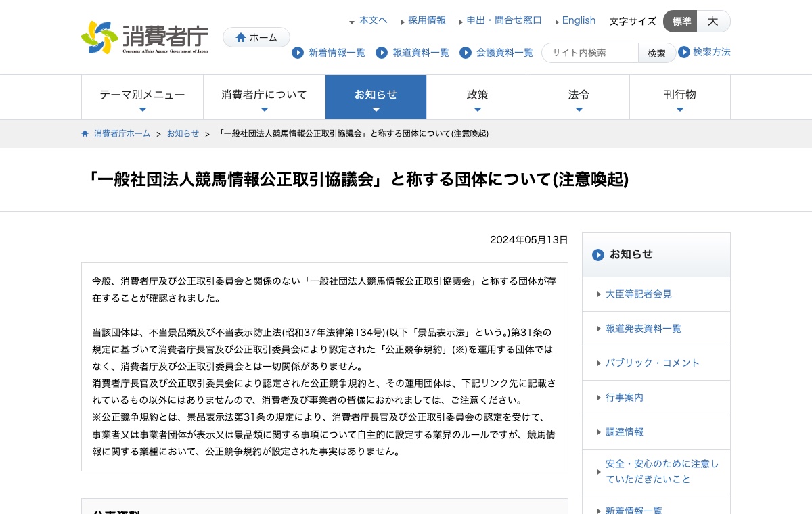812x514 pixels.
Task: Jump to 本文へ link
Action: 374,20
